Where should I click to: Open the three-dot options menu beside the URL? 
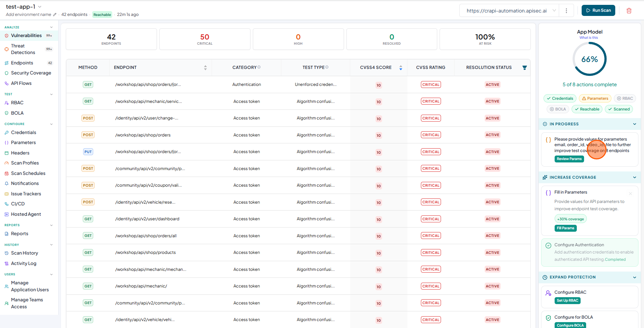(566, 11)
